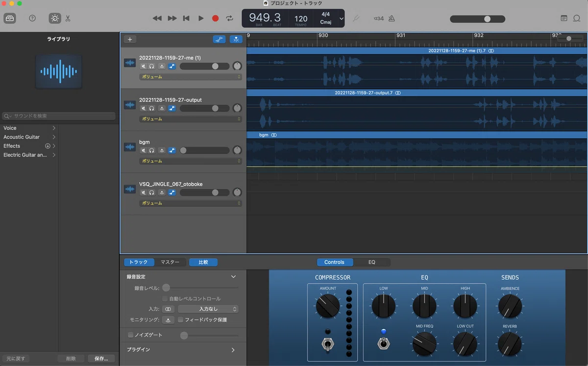
Task: Rewind the playhead
Action: (x=157, y=18)
